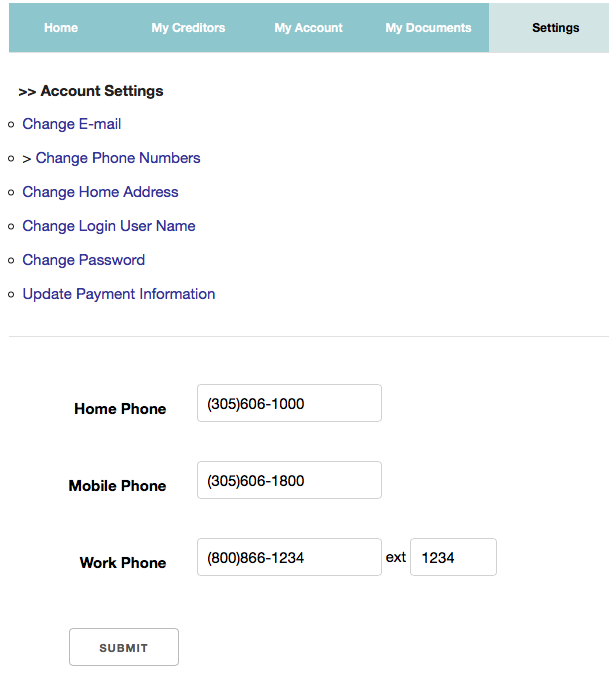Click the Change E-mail link
Screen dimensions: 616x682
(x=72, y=124)
